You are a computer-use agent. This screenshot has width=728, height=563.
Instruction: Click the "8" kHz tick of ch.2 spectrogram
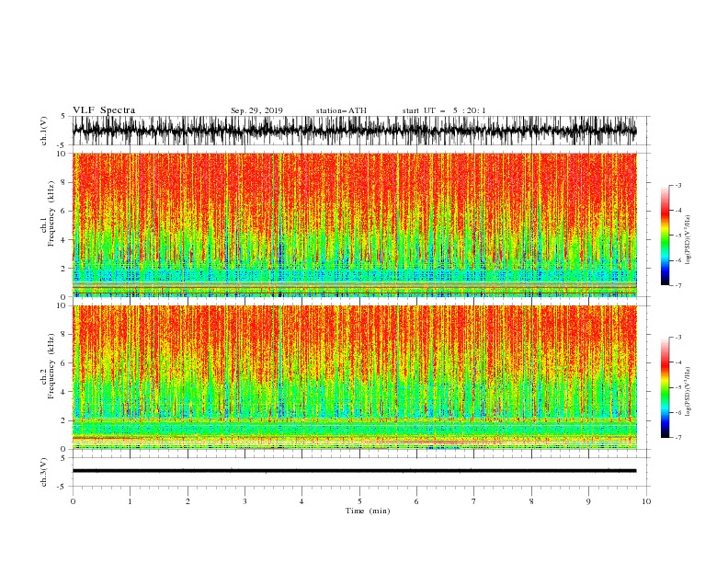65,335
